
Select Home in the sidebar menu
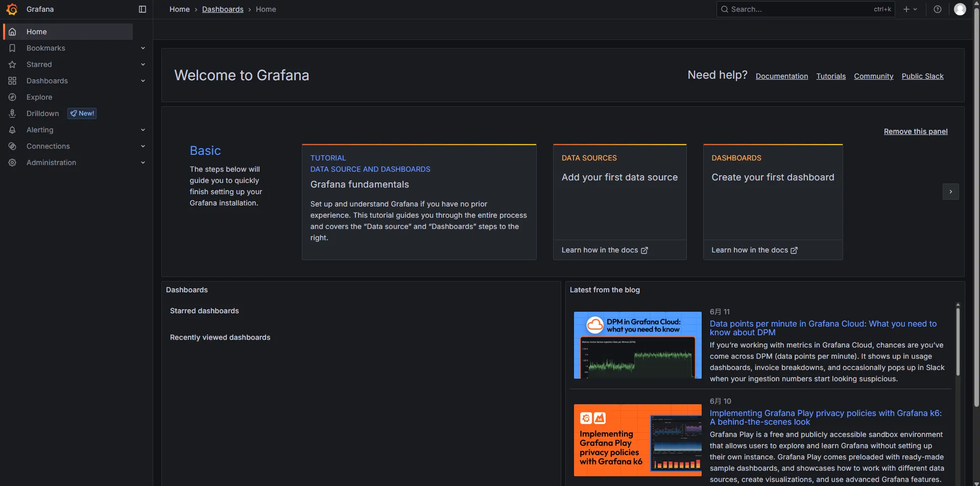click(x=68, y=32)
